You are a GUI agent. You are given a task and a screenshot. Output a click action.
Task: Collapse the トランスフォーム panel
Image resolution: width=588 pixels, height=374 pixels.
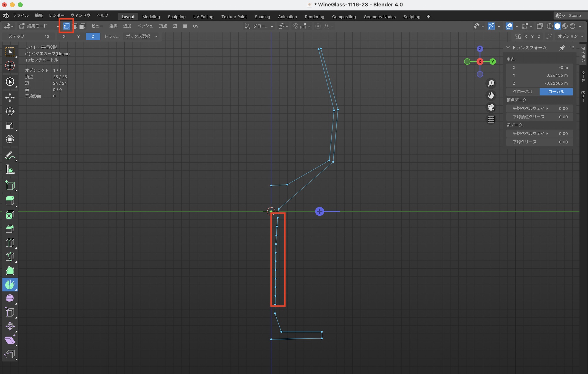point(508,48)
